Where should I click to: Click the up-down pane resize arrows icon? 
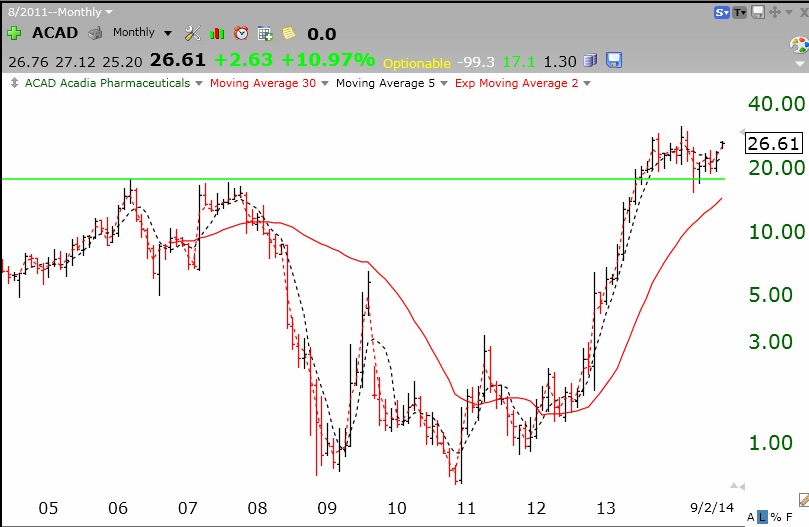click(x=14, y=83)
